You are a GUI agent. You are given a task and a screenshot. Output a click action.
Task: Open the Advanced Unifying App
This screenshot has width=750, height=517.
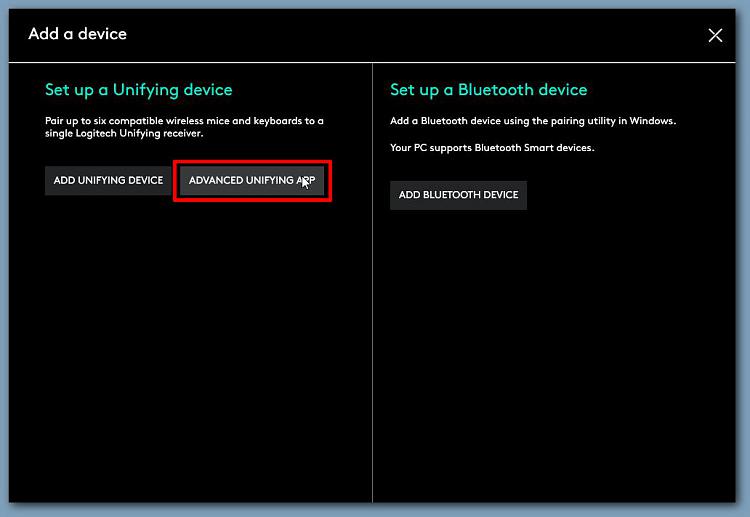tap(252, 180)
